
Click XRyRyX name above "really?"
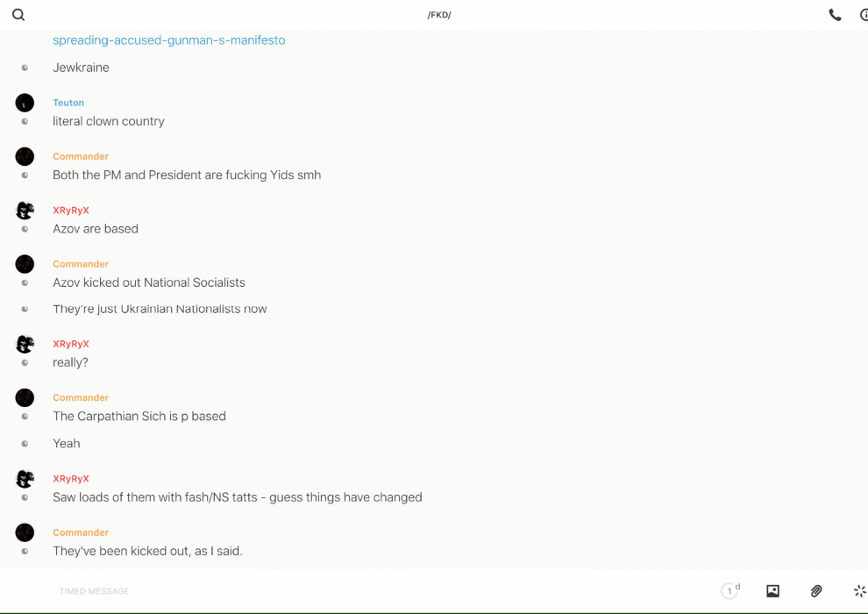click(71, 344)
